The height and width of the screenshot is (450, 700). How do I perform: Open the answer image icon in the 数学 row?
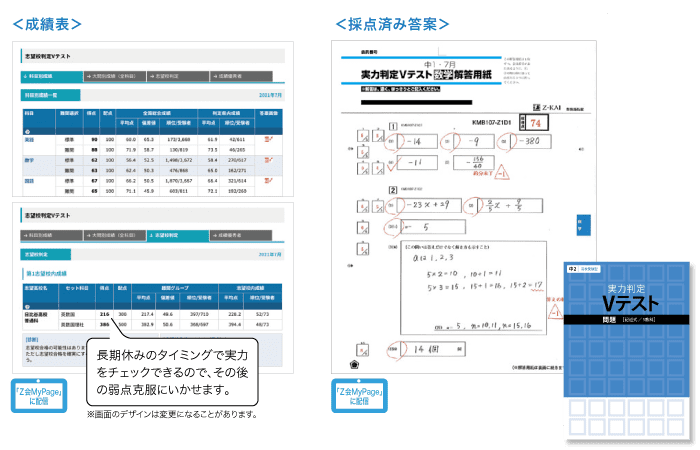click(x=268, y=160)
